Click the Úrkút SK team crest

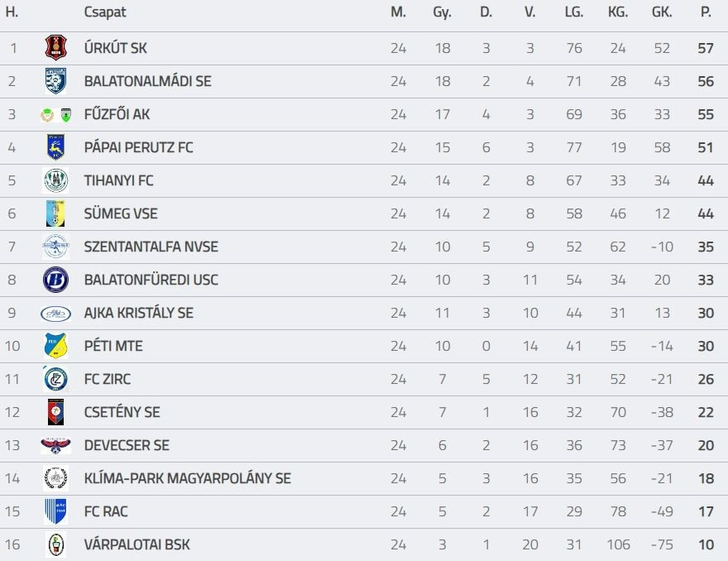[x=55, y=48]
